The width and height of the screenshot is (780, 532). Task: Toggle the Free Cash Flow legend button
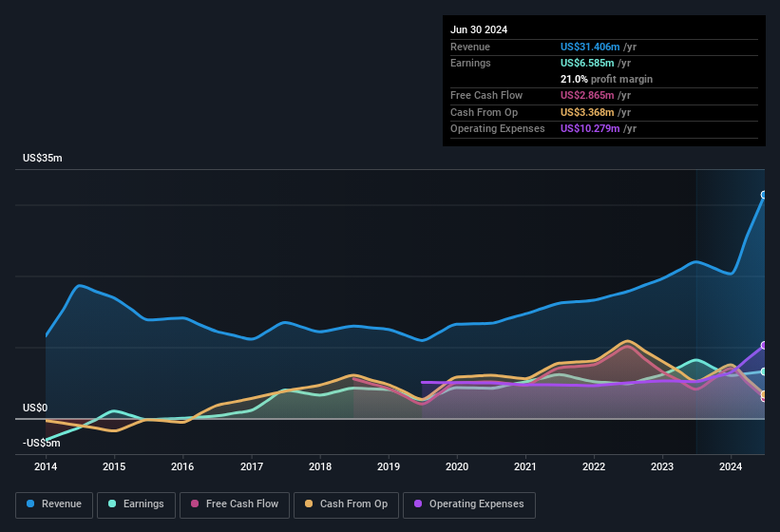235,504
